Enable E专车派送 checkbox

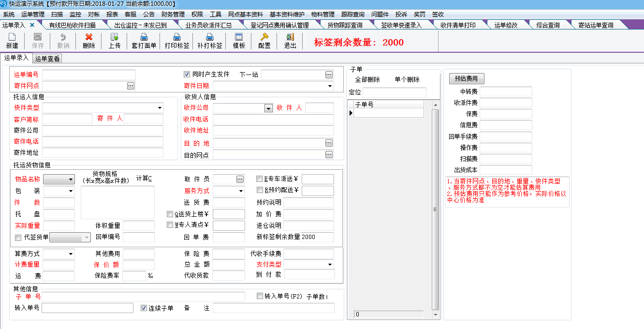coord(260,179)
